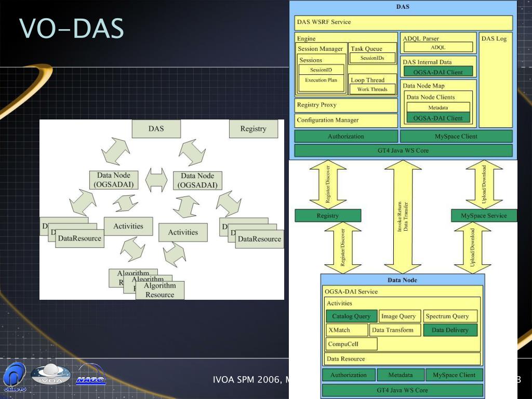Select the Data Node Map label
The height and width of the screenshot is (399, 532).
423,86
